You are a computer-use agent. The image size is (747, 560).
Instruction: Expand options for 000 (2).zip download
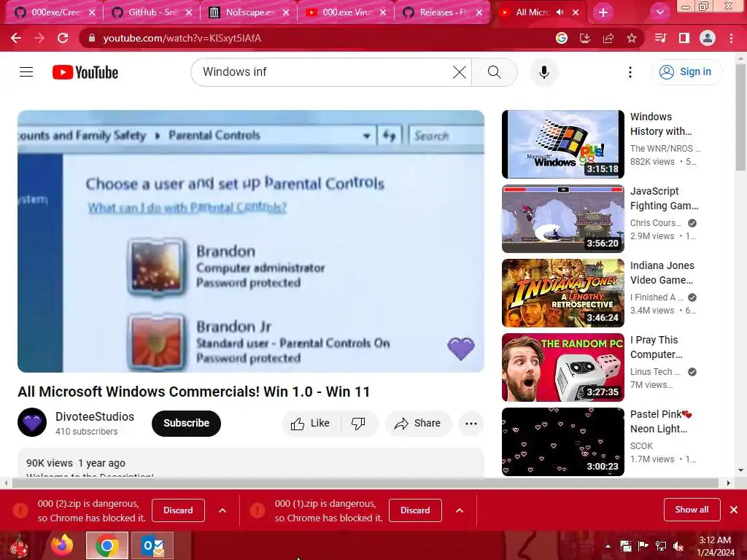point(222,510)
